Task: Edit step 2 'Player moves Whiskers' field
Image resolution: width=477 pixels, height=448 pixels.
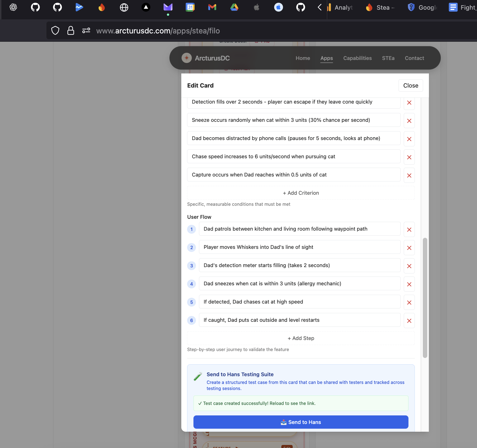Action: [300, 247]
